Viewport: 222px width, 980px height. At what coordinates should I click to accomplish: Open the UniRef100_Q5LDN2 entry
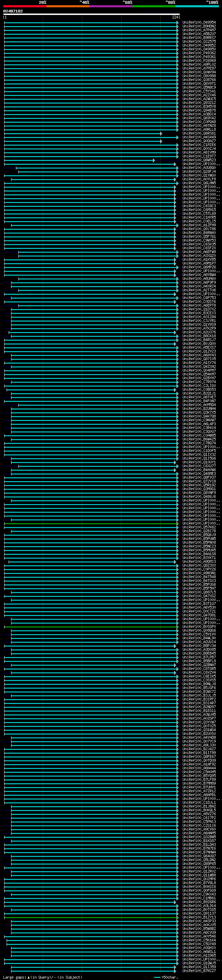[x=199, y=860]
